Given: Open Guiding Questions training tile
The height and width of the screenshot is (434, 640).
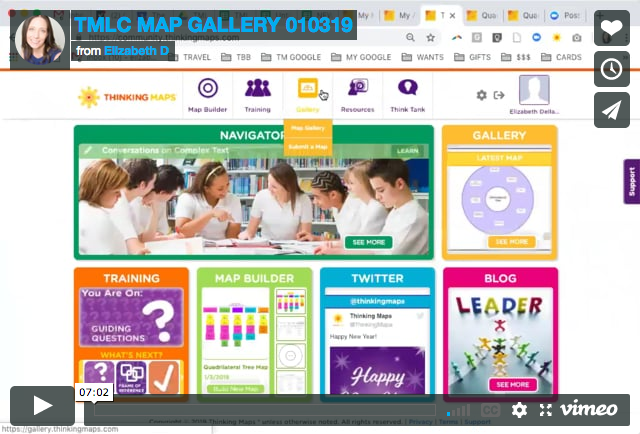Looking at the screenshot, I should [131, 317].
